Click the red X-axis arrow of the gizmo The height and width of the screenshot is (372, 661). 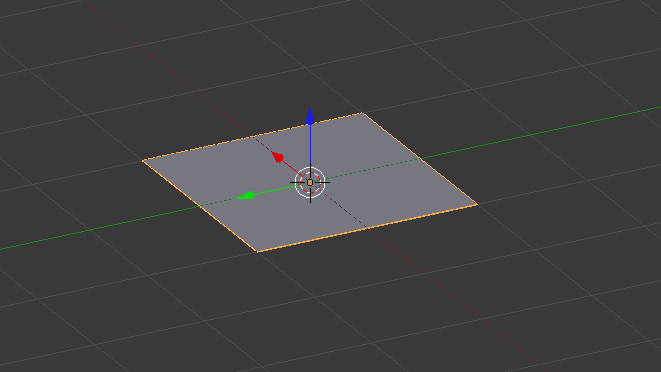278,157
